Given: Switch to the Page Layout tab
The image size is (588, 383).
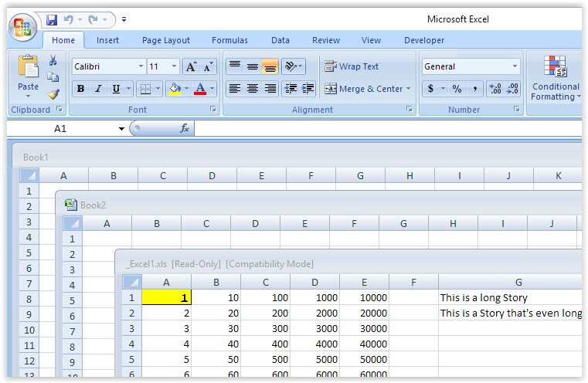Looking at the screenshot, I should [166, 40].
